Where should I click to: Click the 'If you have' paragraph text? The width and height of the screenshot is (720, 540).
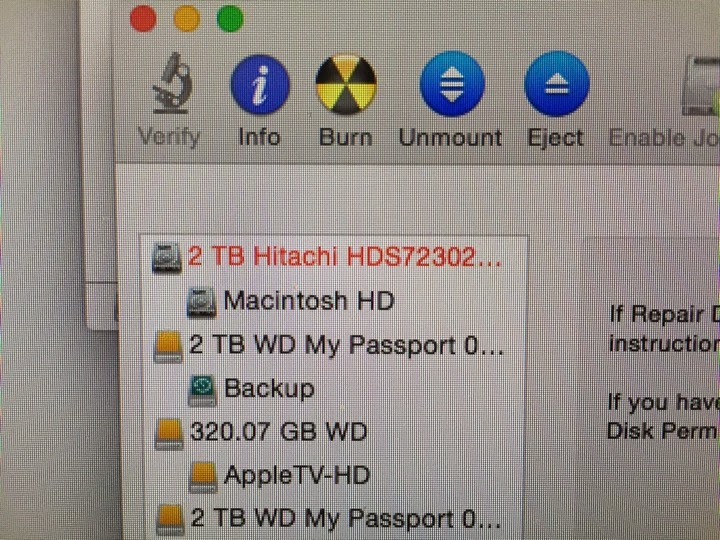pos(664,402)
